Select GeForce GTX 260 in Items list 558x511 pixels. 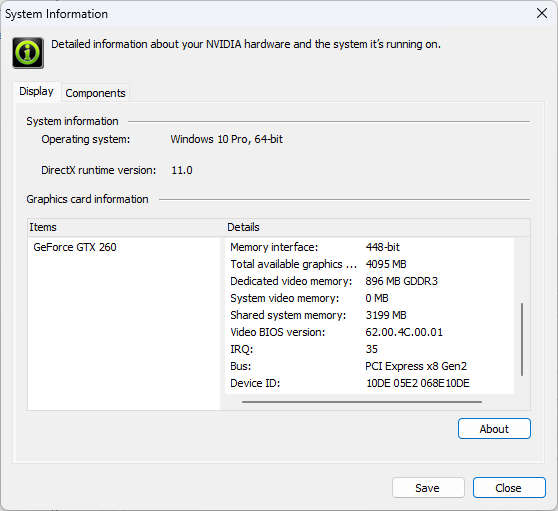[75, 247]
